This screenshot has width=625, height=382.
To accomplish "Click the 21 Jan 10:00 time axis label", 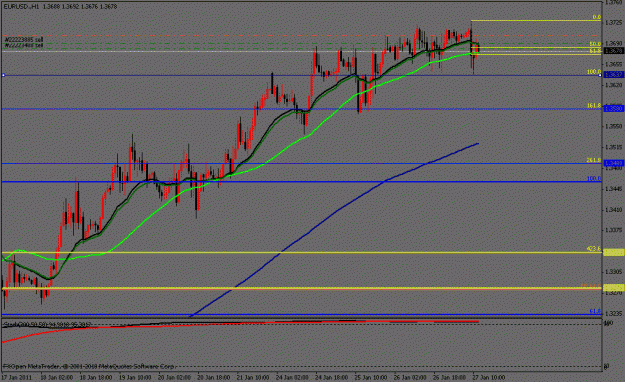I will coord(253,377).
